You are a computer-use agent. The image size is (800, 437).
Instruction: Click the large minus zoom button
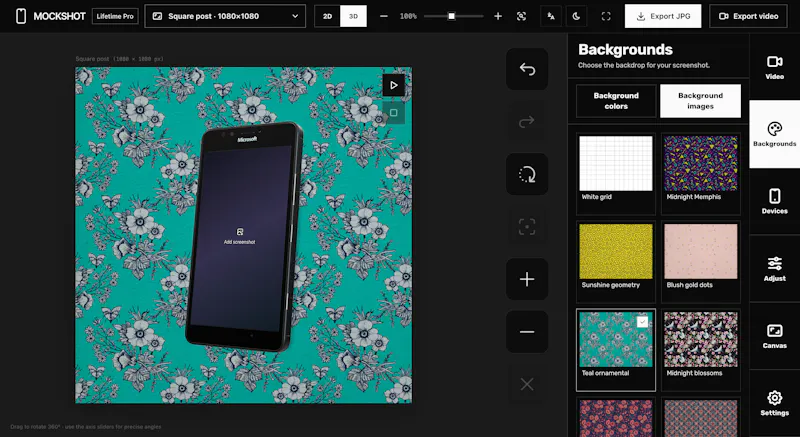(x=527, y=331)
